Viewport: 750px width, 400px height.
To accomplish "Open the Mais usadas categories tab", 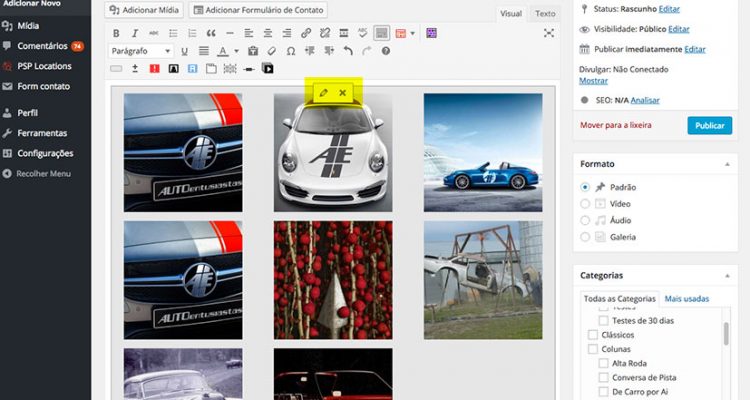I will point(687,299).
